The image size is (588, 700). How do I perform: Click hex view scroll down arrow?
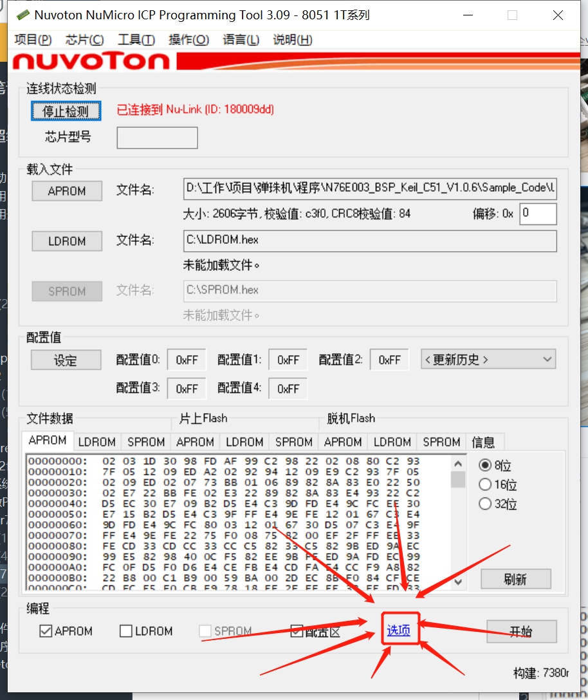click(458, 582)
